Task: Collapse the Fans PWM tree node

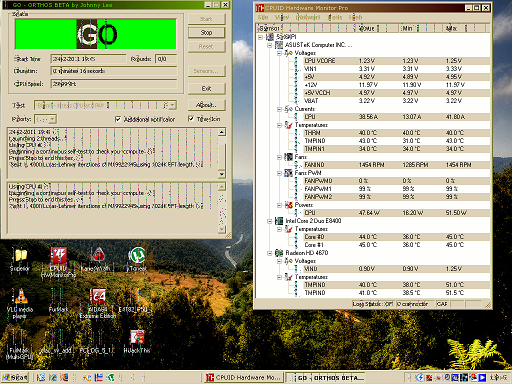Action: tap(280, 173)
